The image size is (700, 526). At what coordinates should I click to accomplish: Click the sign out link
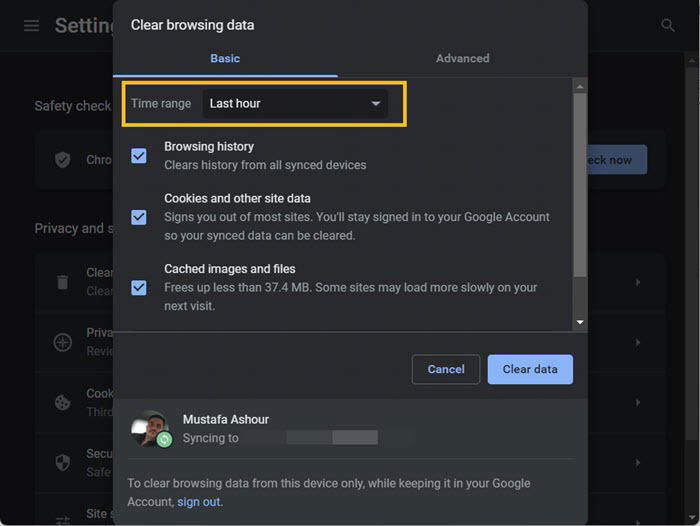(x=199, y=502)
